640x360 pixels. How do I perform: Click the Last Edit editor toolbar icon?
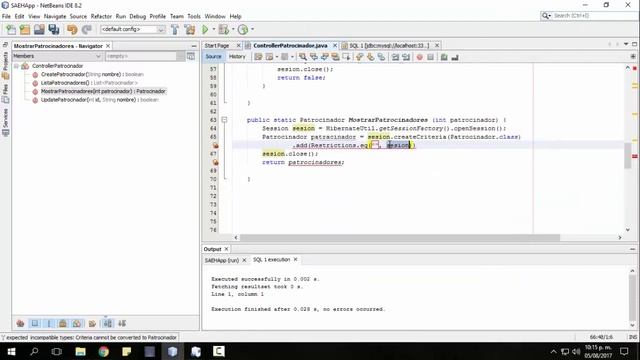point(258,57)
